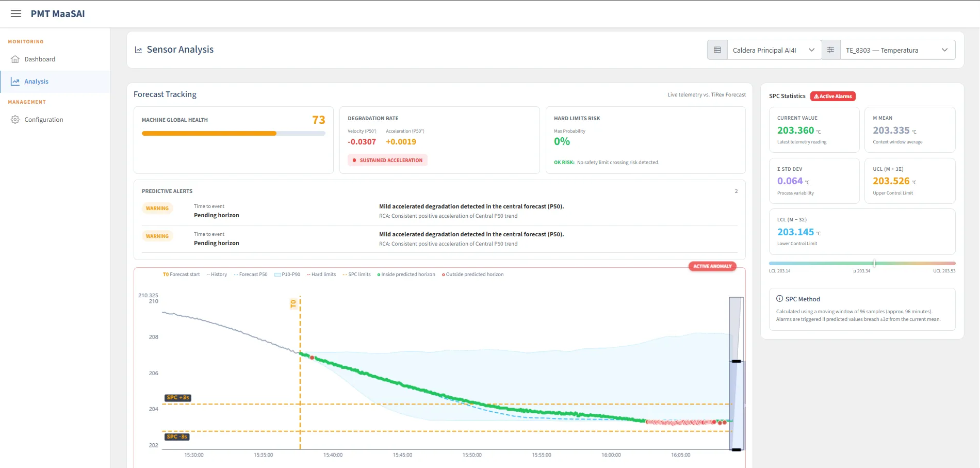Click the sliders icon beside sensor selector

[x=830, y=50]
